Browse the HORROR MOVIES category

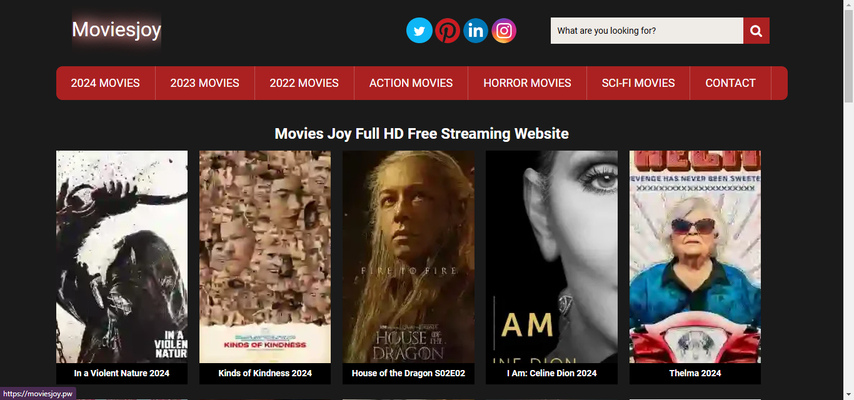pos(527,83)
